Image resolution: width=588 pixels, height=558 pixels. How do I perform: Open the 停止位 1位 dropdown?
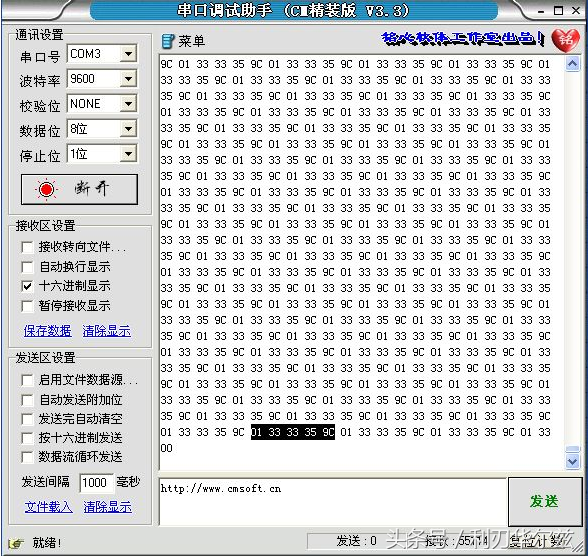[128, 153]
